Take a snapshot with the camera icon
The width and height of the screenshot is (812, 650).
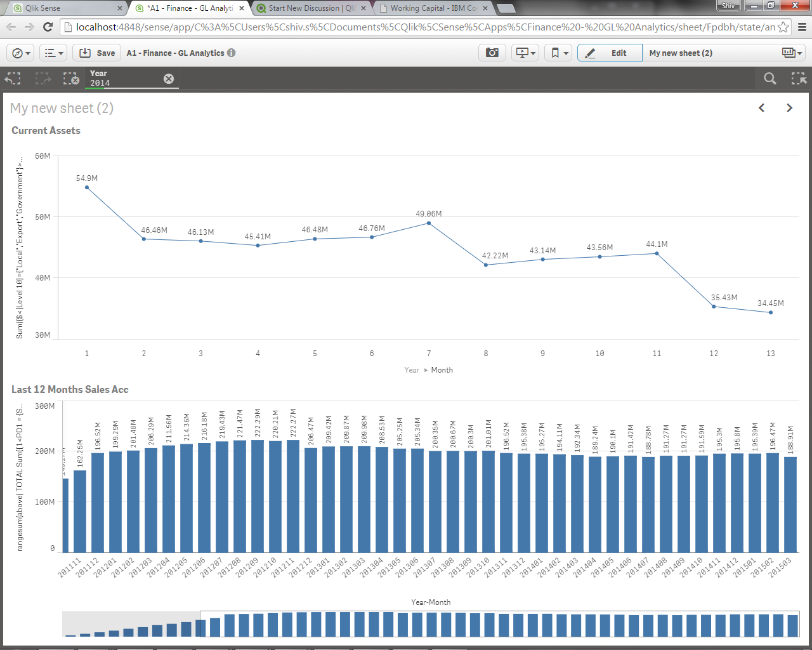coord(492,53)
